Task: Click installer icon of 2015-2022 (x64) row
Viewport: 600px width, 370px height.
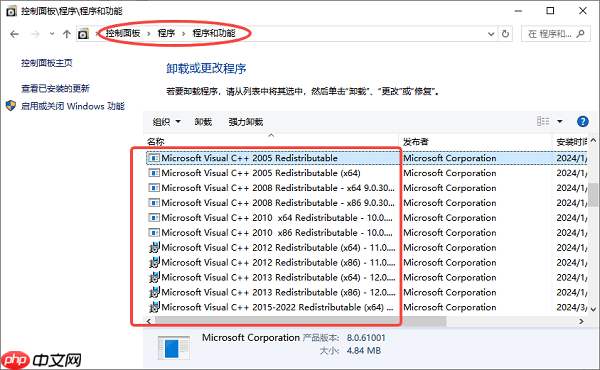Action: 154,307
